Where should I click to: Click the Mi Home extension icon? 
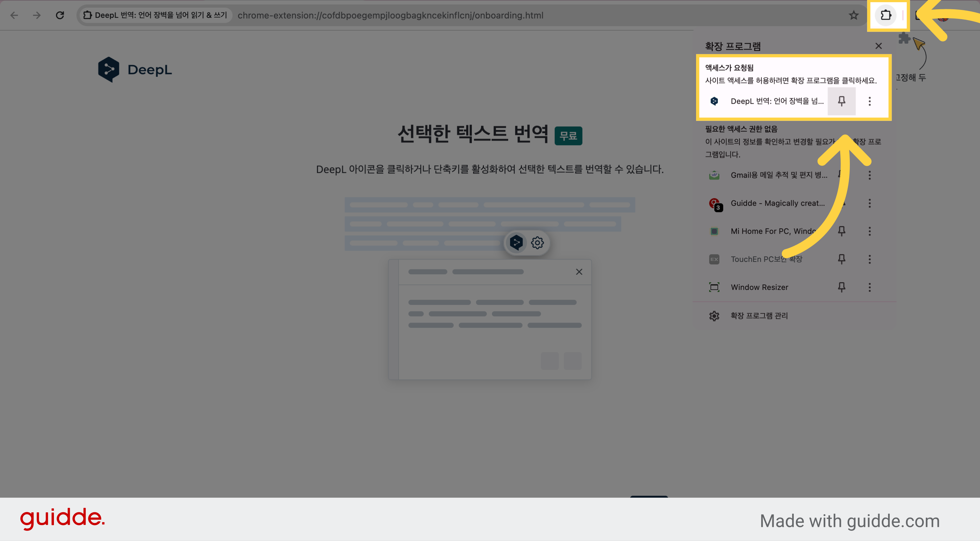click(714, 231)
